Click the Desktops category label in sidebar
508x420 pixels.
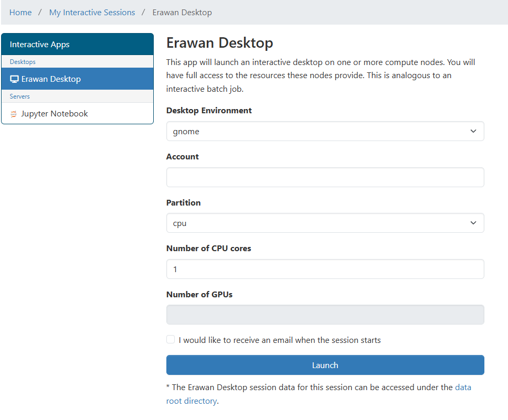pyautogui.click(x=23, y=62)
